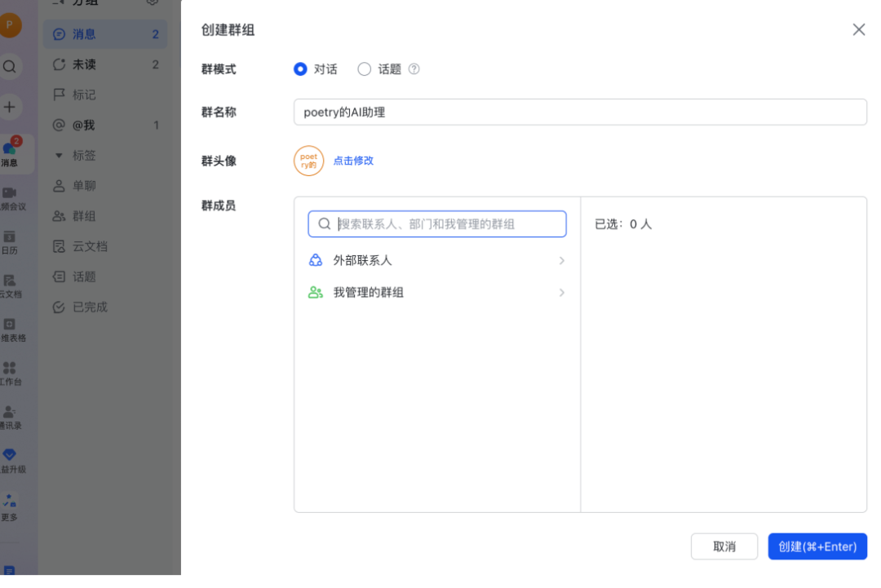Screen dimensions: 881x588
Task: Click the plus icon in left sidebar
Action: tap(10, 107)
